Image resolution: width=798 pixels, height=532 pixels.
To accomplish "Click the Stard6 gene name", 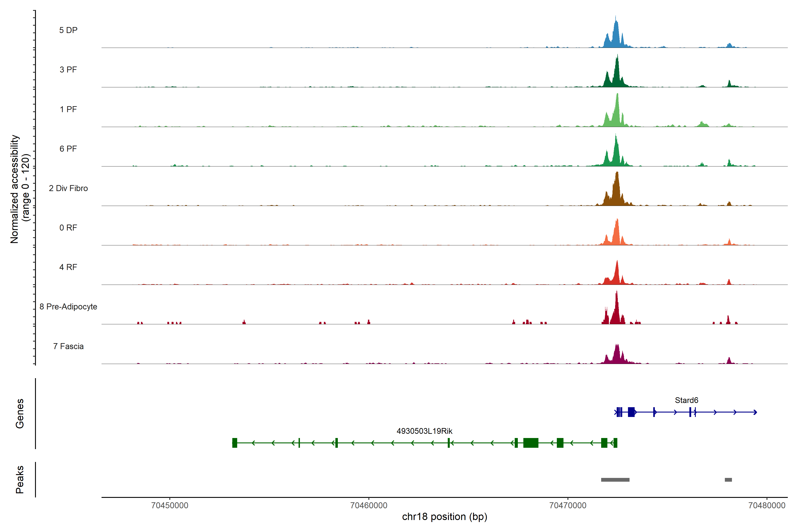I will coord(686,400).
